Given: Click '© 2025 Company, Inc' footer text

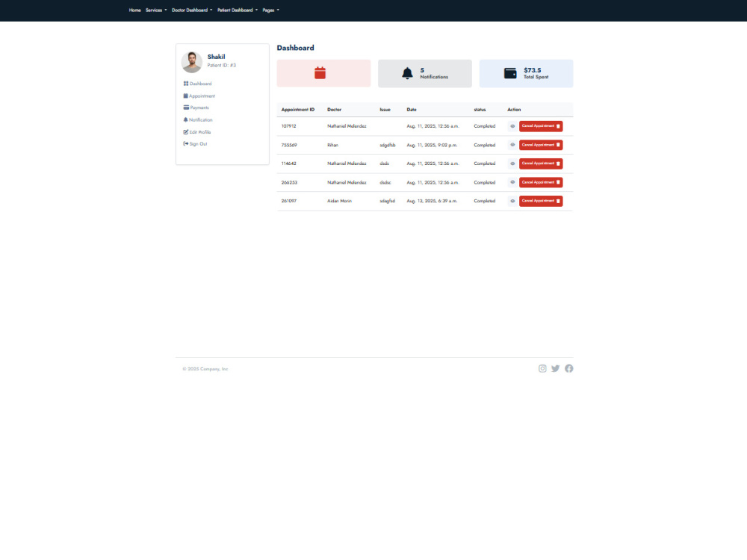Looking at the screenshot, I should point(205,369).
